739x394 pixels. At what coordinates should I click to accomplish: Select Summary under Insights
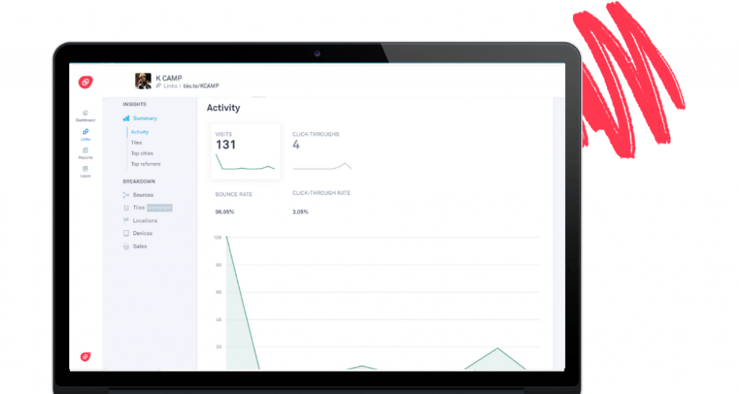click(145, 118)
